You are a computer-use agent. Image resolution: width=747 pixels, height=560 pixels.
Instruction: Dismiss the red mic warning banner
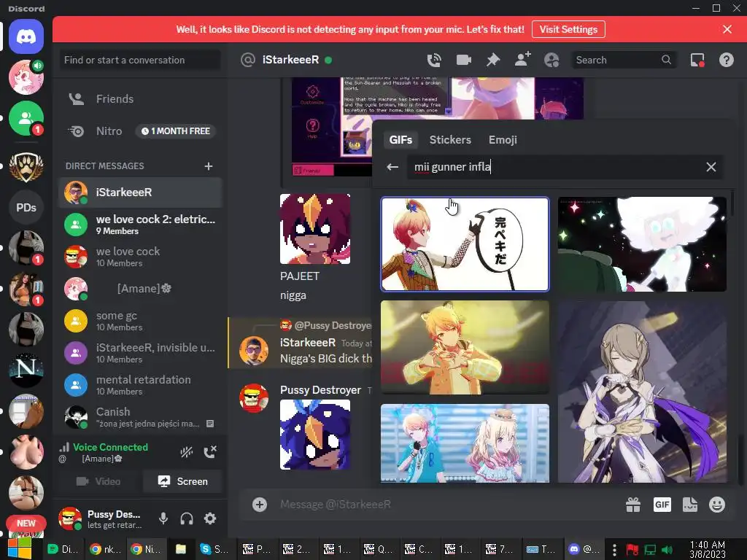727,29
